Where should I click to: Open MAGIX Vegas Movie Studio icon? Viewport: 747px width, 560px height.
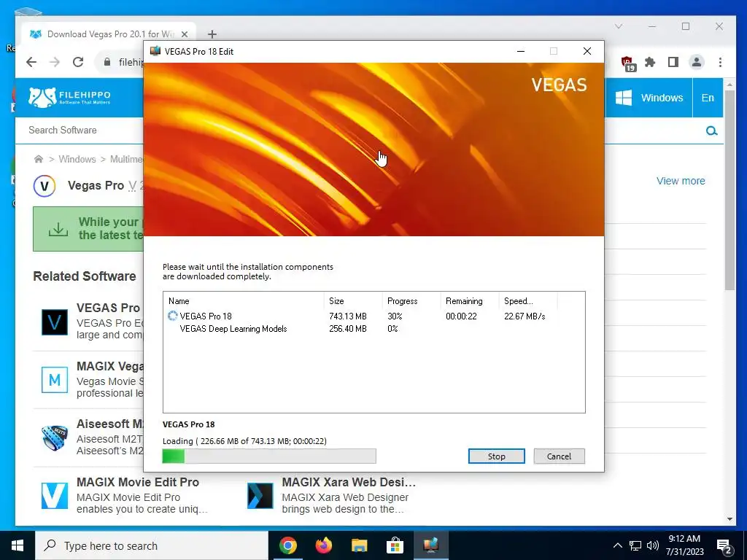click(x=54, y=379)
